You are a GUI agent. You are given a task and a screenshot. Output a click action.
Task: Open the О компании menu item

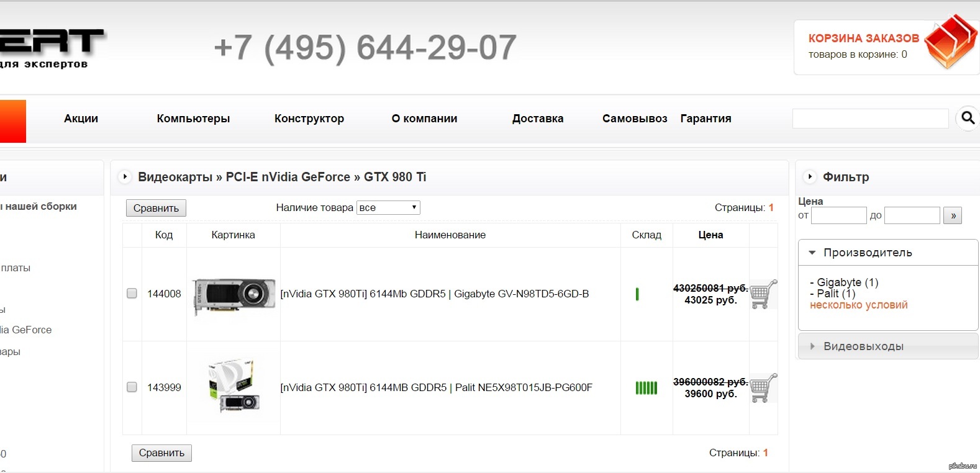[425, 119]
